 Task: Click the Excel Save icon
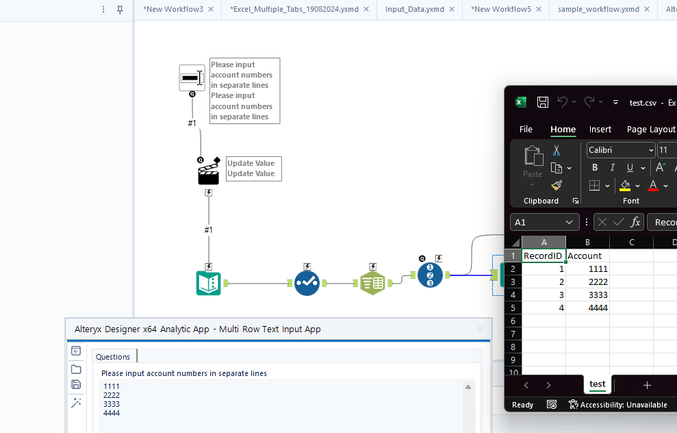tap(543, 102)
